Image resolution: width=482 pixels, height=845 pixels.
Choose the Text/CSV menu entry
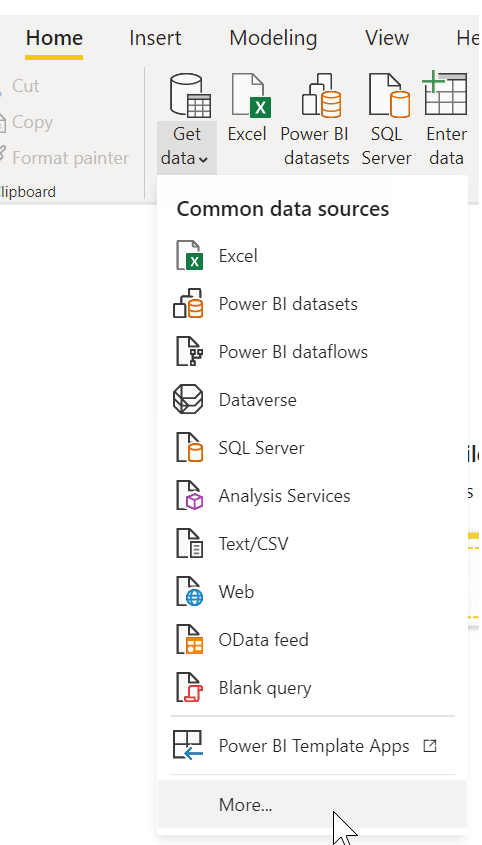pos(253,544)
